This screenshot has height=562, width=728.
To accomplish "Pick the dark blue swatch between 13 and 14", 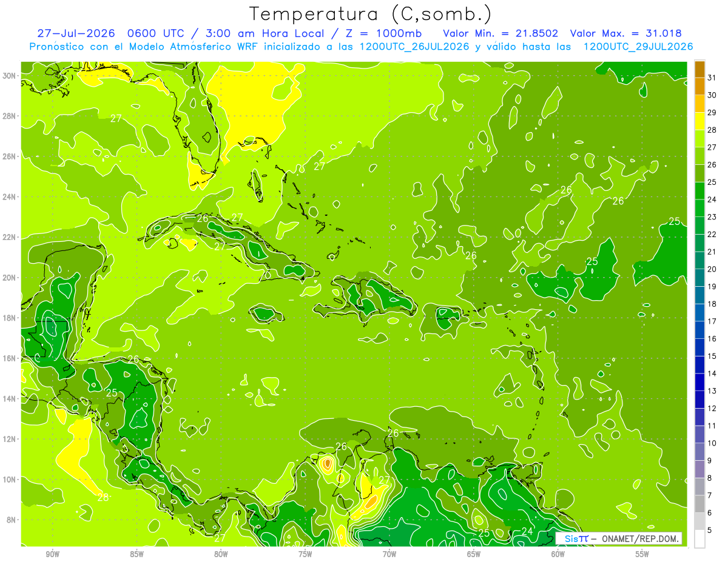I will pos(699,382).
